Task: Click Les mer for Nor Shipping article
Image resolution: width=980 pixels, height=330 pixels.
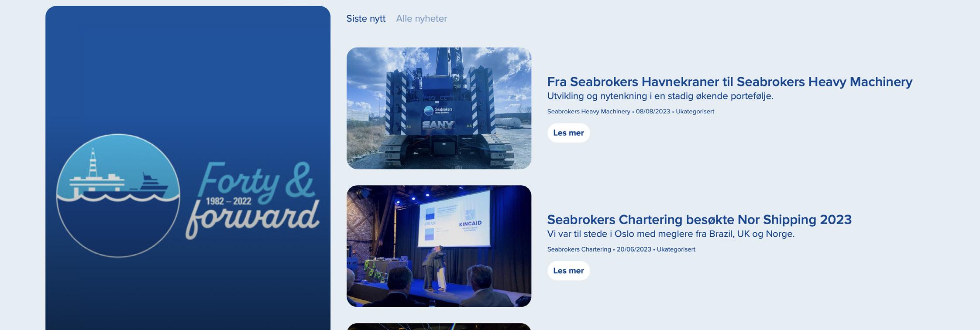Action: pos(568,271)
